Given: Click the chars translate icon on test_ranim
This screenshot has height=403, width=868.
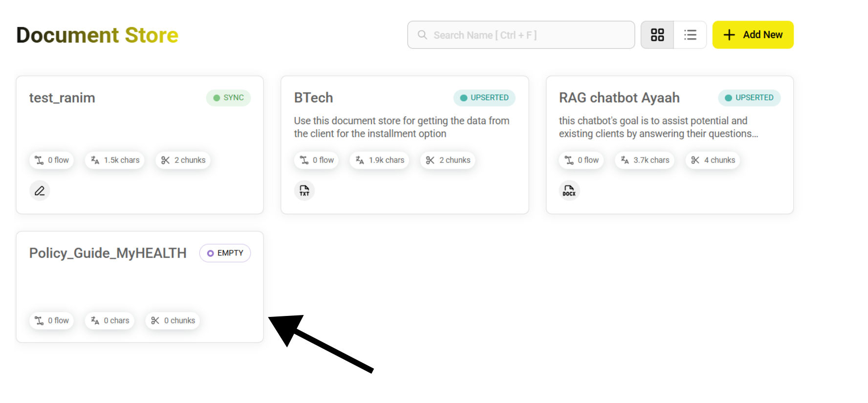Looking at the screenshot, I should pyautogui.click(x=95, y=160).
